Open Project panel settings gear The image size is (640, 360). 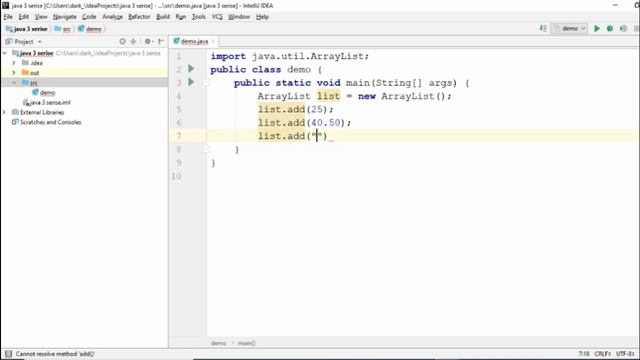pyautogui.click(x=148, y=42)
